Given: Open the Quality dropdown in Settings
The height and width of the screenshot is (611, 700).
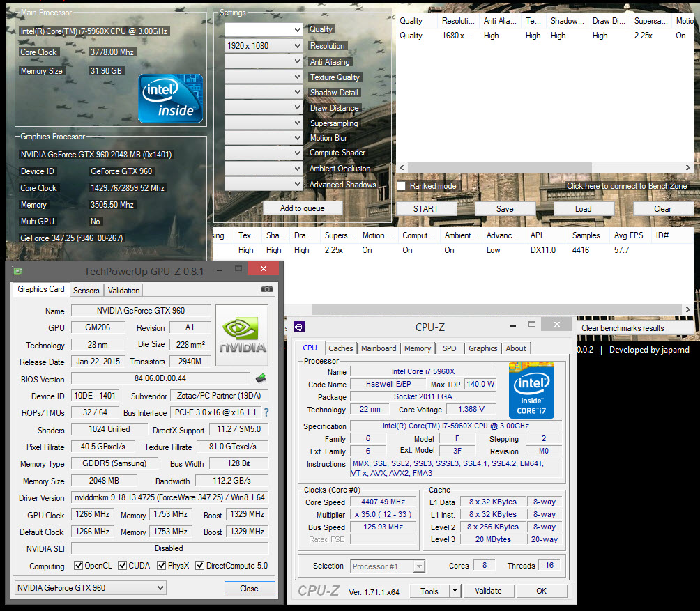Looking at the screenshot, I should tap(264, 30).
